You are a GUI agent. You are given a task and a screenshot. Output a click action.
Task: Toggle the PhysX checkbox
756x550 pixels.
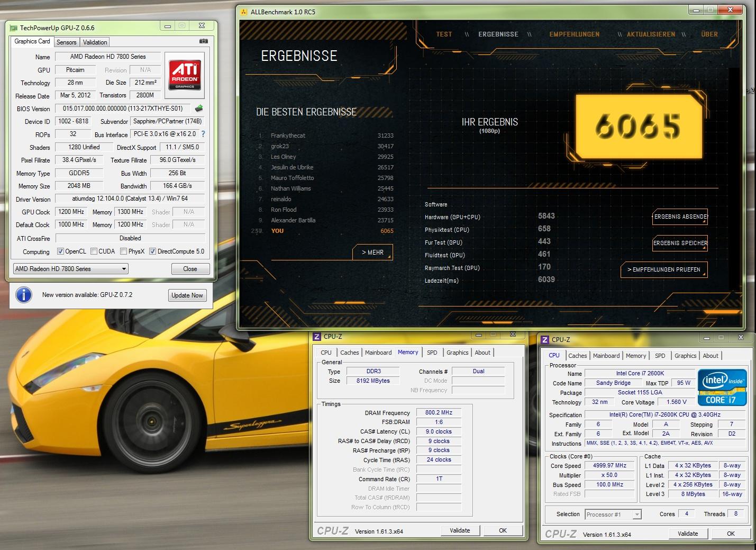pyautogui.click(x=123, y=251)
